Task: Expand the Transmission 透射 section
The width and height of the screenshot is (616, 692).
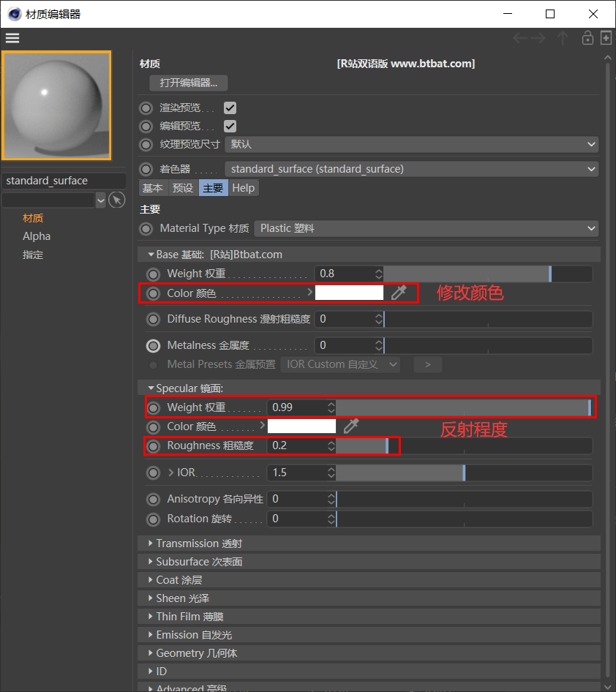Action: (151, 544)
